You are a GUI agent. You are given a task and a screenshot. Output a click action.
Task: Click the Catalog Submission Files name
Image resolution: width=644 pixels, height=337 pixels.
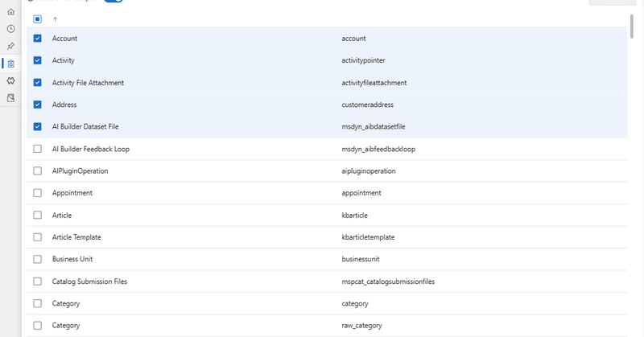coord(89,282)
